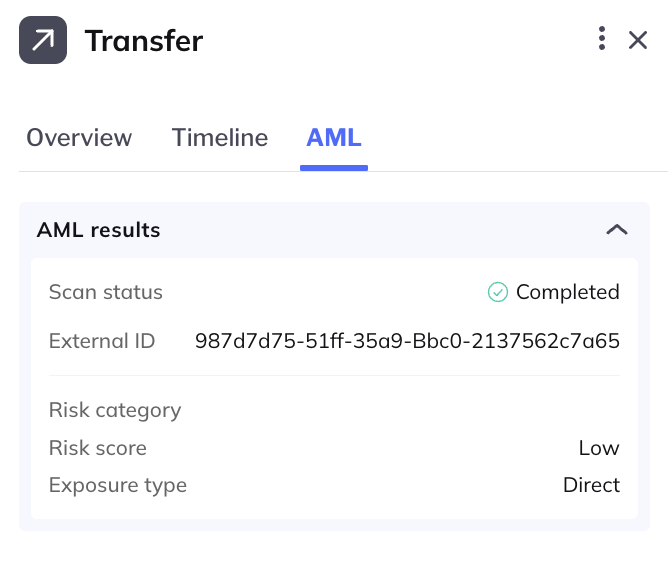Select the AML tab
Image resolution: width=668 pixels, height=588 pixels.
[x=334, y=138]
